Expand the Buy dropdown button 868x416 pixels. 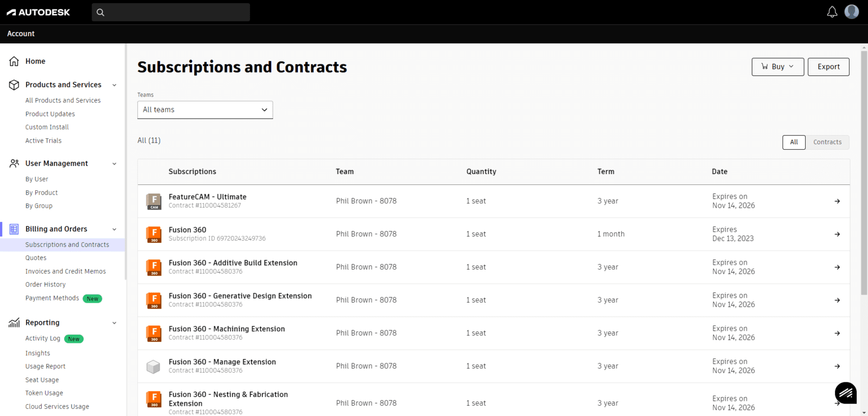777,67
